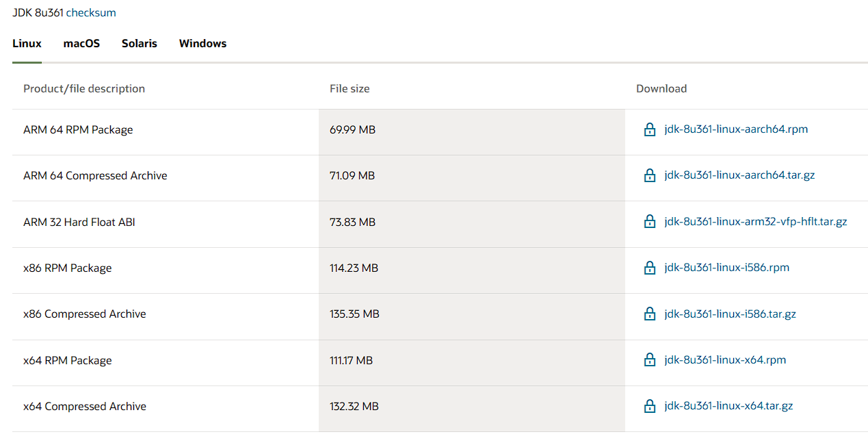The height and width of the screenshot is (443, 868).
Task: Click the 'ARM 64 RPM Package' description
Action: [78, 129]
